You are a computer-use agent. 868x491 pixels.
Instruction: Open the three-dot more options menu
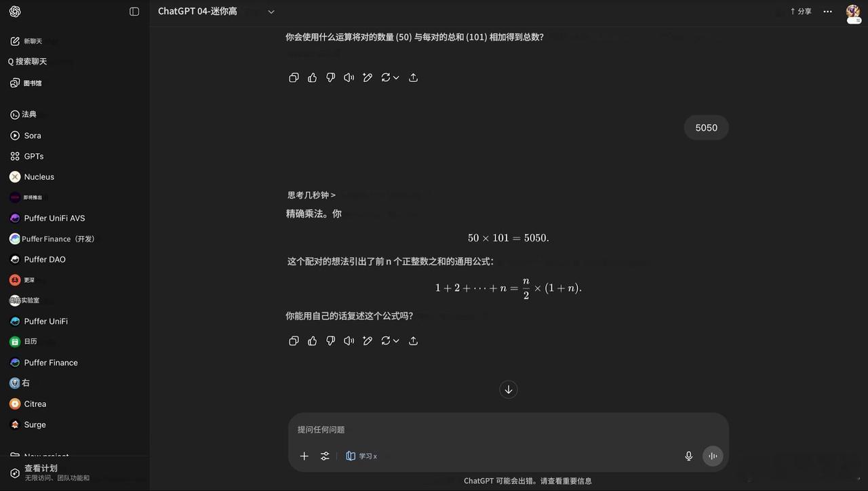pyautogui.click(x=827, y=12)
